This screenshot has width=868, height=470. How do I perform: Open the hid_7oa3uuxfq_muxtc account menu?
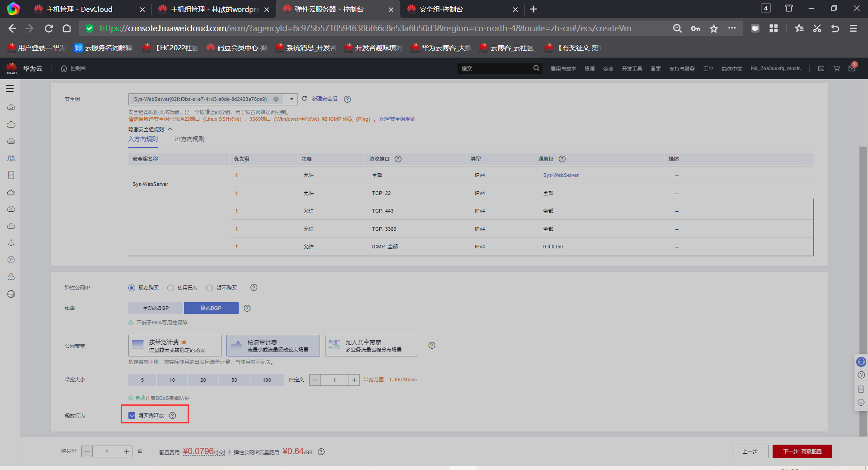click(x=775, y=69)
